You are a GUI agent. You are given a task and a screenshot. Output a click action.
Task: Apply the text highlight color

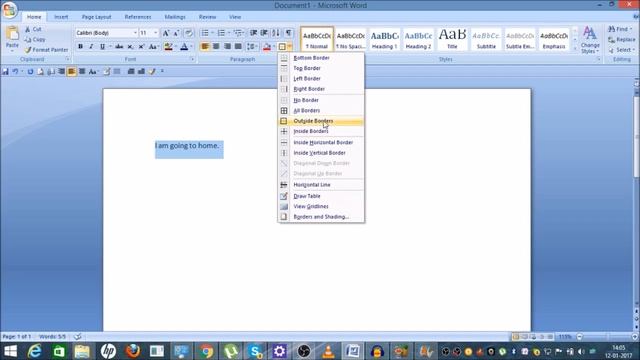[168, 47]
